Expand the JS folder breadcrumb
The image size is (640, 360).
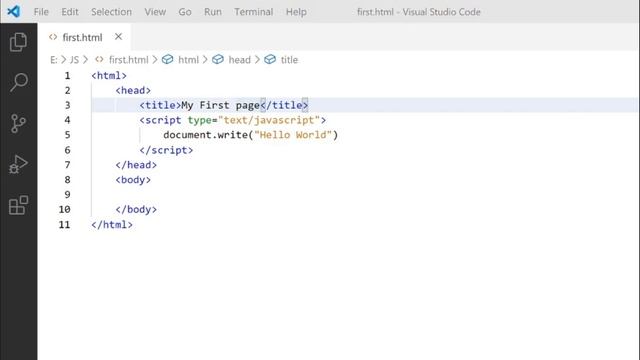point(74,60)
